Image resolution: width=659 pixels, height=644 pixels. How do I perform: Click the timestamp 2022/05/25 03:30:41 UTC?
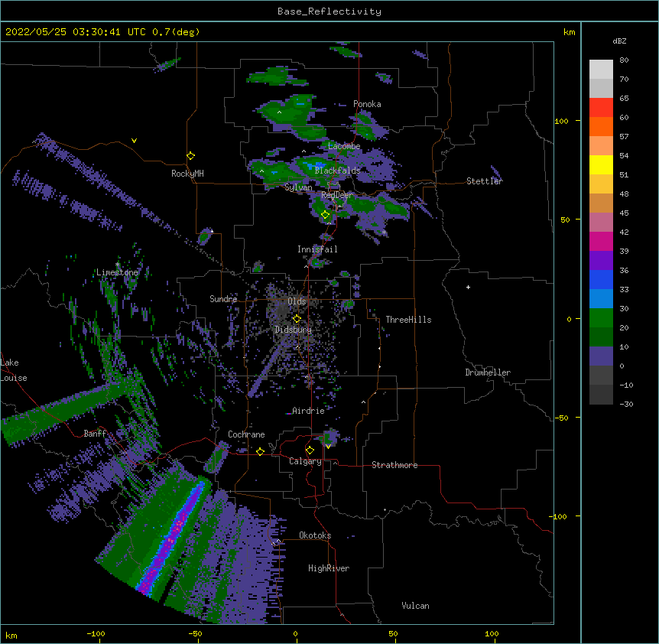(76, 32)
